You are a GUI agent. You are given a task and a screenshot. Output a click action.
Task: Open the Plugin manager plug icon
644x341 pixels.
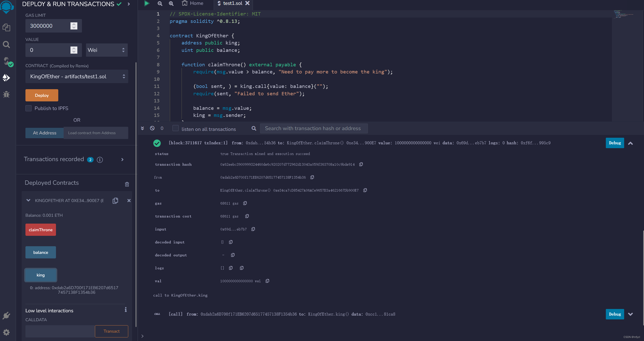tap(6, 316)
